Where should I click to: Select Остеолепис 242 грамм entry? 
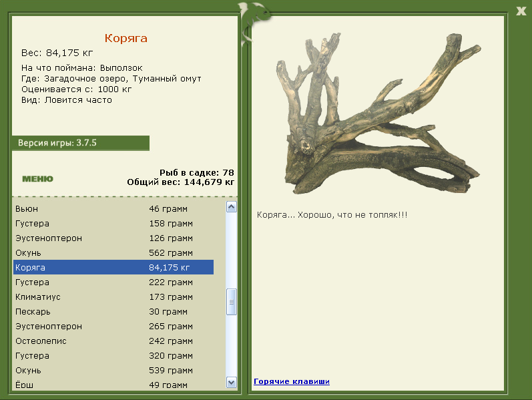113,341
